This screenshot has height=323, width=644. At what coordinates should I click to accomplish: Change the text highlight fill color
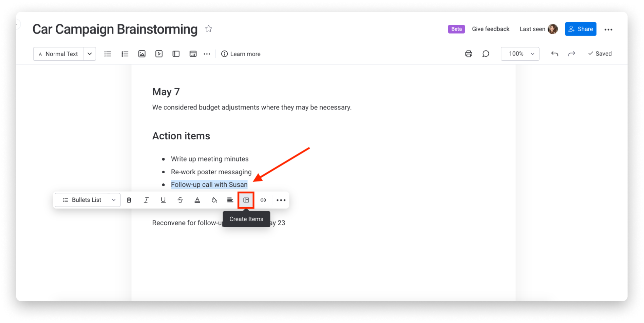coord(214,200)
